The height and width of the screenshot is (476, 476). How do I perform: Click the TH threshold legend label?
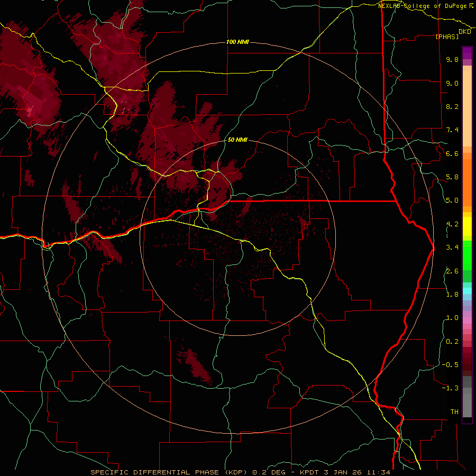pos(454,412)
